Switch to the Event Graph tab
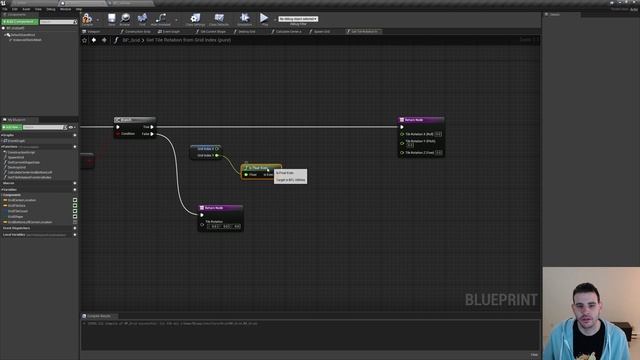Viewport: 640px width, 360px height. (x=170, y=31)
